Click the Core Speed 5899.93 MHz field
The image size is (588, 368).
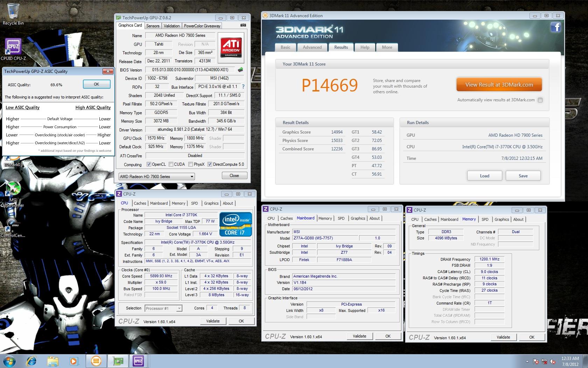161,276
